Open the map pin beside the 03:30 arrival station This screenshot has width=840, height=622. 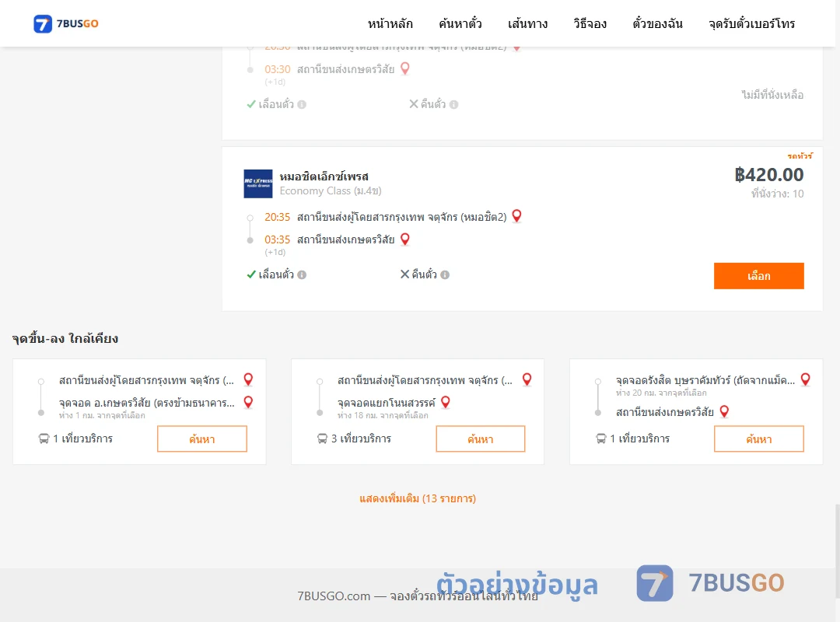[x=405, y=68]
